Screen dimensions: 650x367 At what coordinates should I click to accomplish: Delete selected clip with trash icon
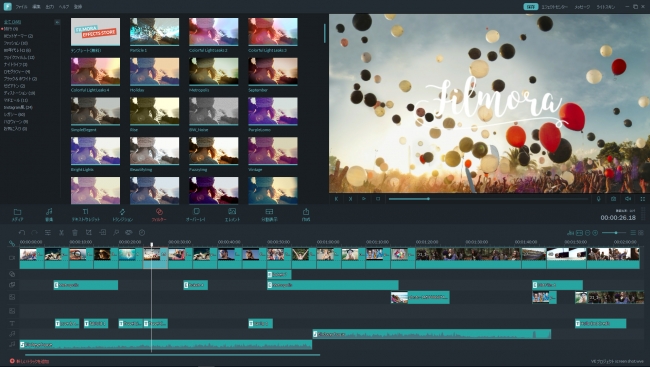pyautogui.click(x=75, y=233)
